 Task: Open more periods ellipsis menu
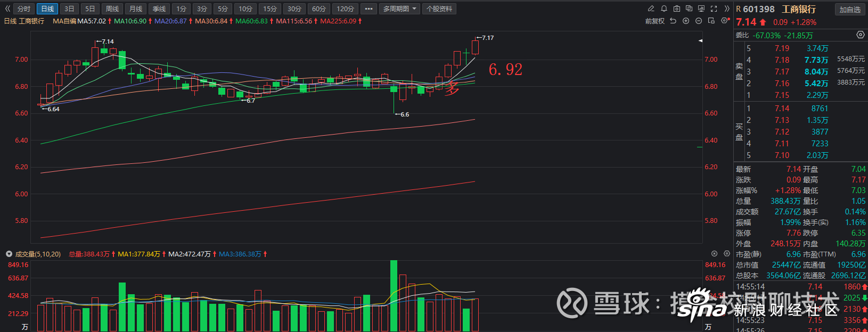tap(369, 9)
